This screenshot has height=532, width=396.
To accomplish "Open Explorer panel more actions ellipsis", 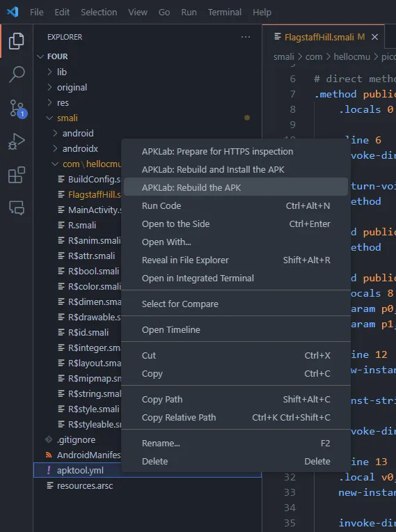I will (x=246, y=37).
